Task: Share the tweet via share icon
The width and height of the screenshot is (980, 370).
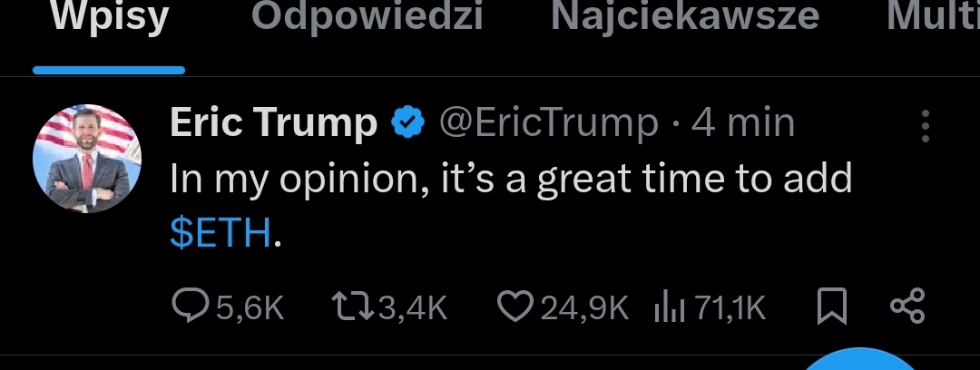Action: tap(906, 308)
